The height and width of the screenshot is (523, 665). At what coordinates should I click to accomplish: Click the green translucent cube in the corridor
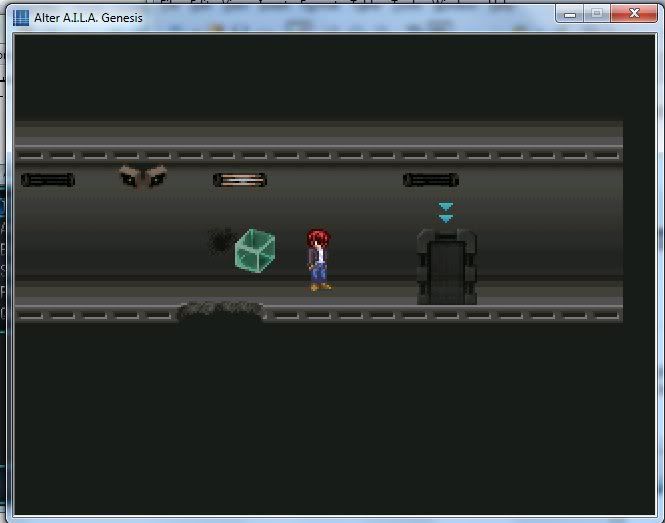[255, 250]
